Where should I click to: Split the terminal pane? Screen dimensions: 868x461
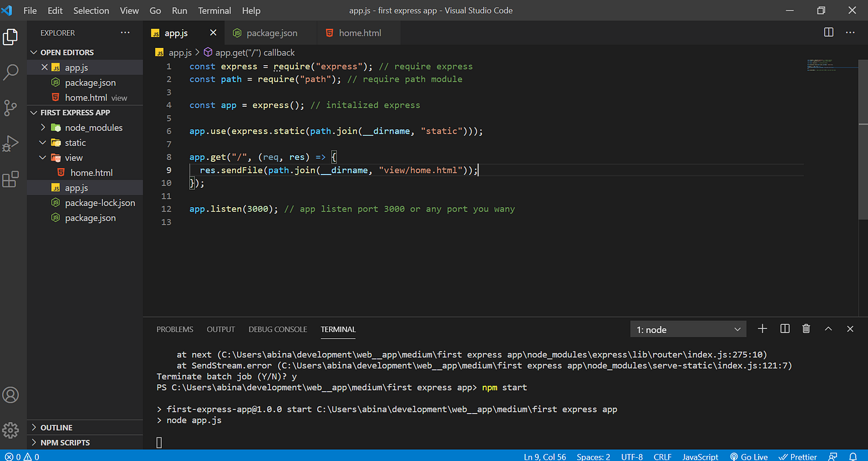[784, 328]
